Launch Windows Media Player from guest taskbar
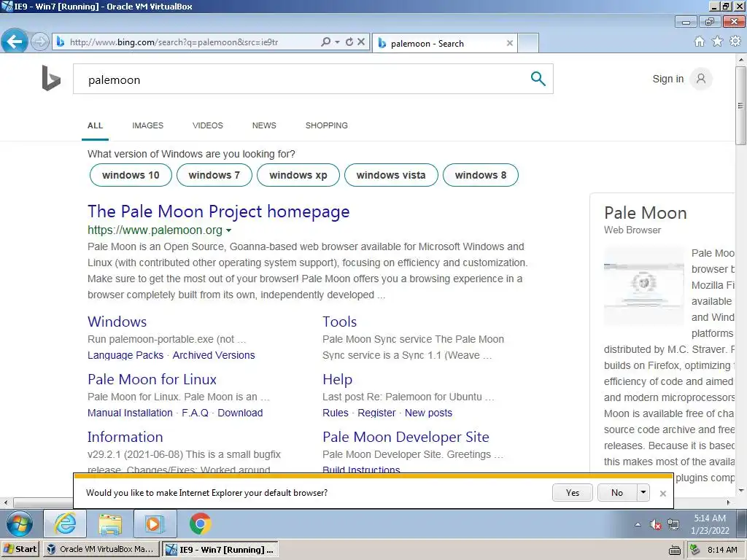 pyautogui.click(x=155, y=524)
